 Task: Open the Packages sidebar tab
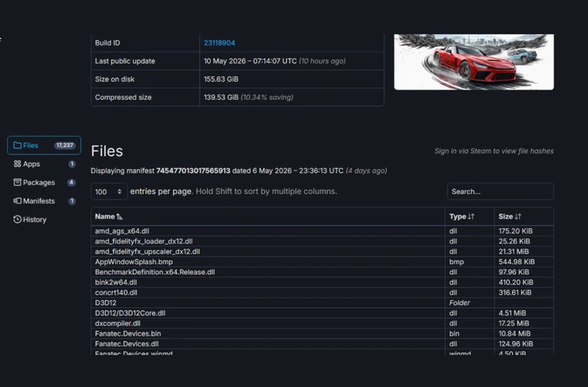pos(44,182)
